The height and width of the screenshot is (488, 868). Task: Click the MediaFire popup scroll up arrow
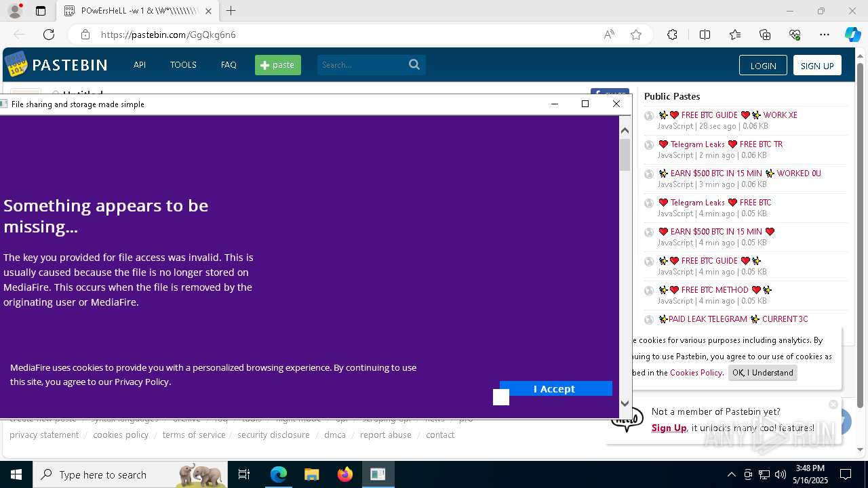tap(625, 130)
